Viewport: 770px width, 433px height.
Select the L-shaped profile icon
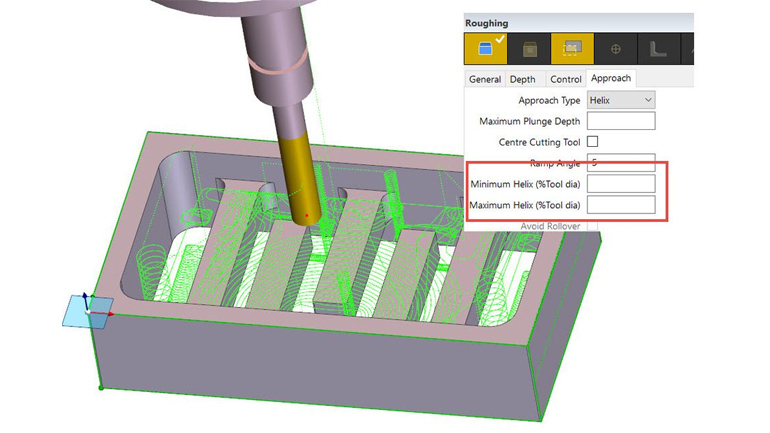(659, 48)
